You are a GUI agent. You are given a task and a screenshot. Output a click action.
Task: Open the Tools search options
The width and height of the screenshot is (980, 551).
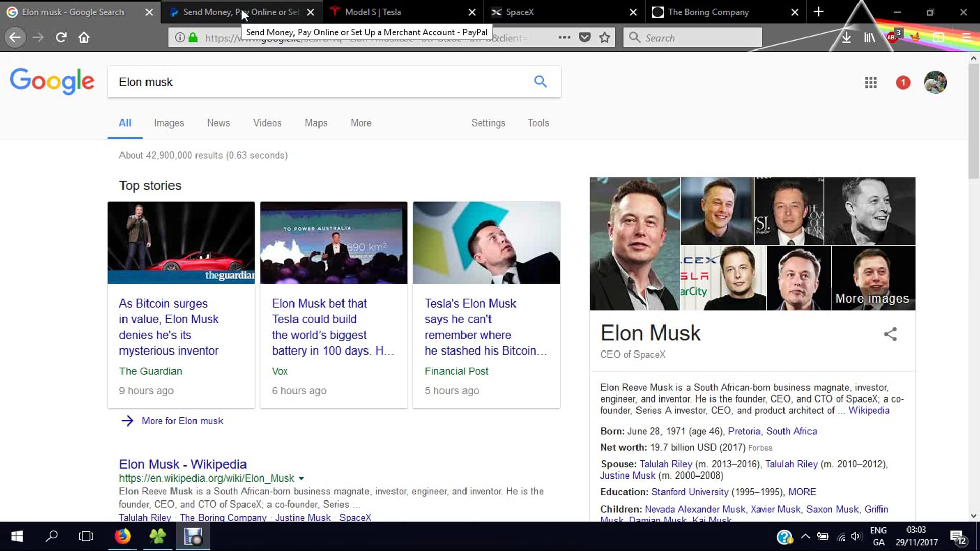(538, 123)
